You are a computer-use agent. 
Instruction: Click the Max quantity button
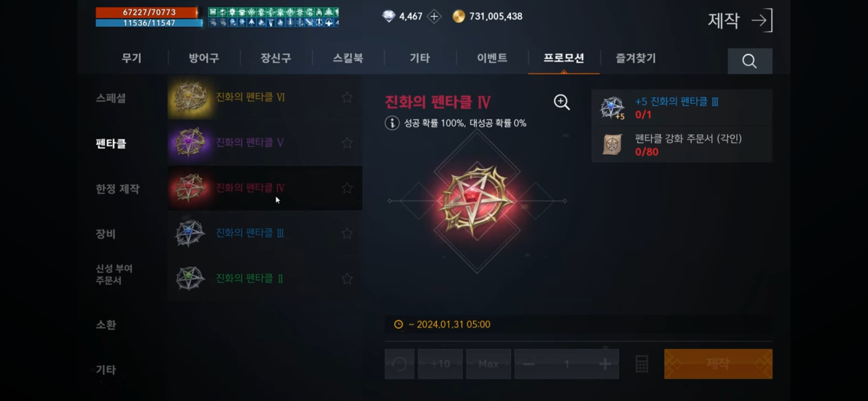click(x=489, y=364)
